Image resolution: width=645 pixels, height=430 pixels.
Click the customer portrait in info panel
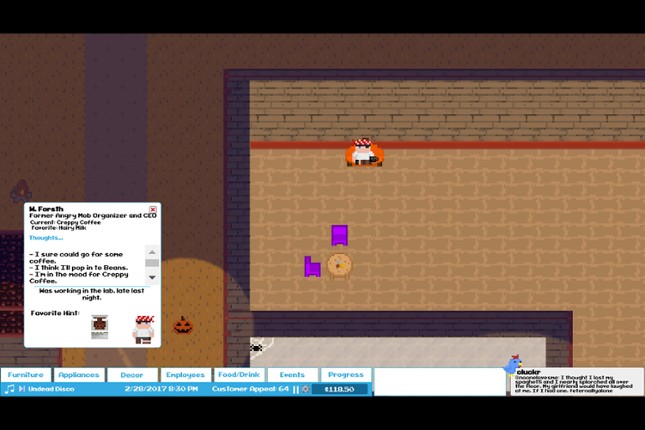(x=144, y=327)
